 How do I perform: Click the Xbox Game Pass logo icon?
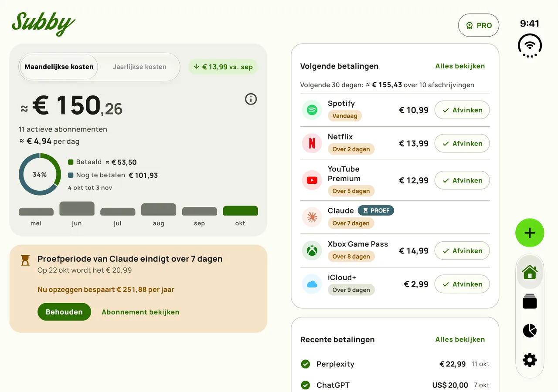click(x=312, y=251)
